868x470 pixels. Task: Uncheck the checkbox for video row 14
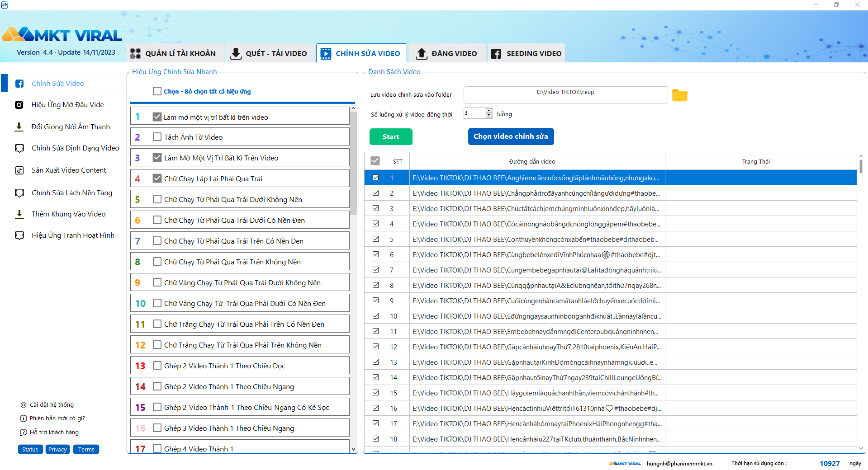pos(375,377)
